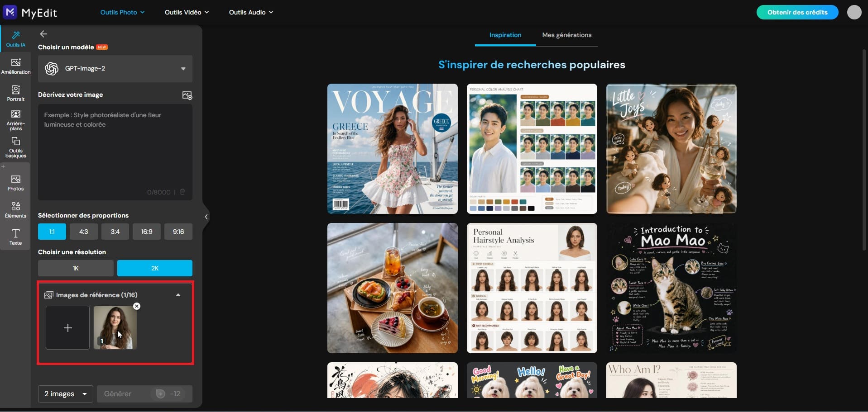Screen dimensions: 868x412
Task: Open the 2 images count dropdown
Action: (x=66, y=394)
